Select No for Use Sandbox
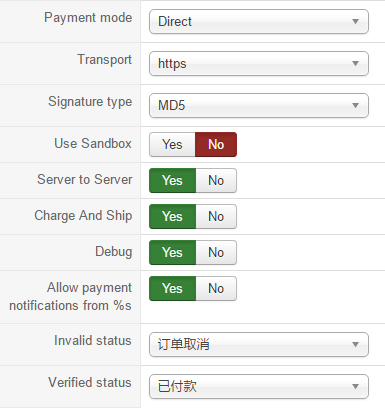The height and width of the screenshot is (416, 385). tap(216, 145)
